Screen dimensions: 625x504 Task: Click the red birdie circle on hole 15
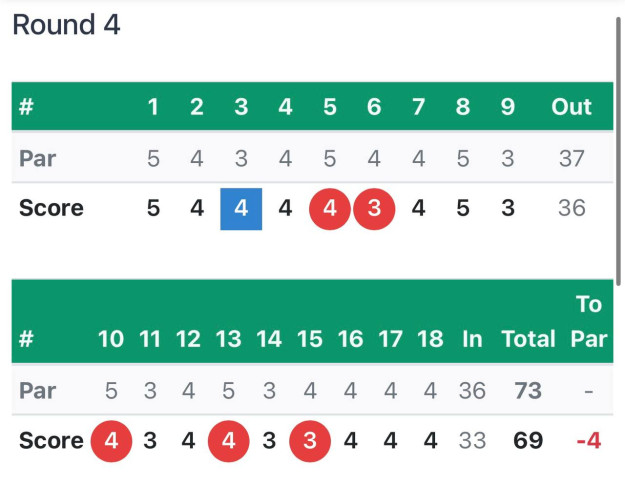point(310,441)
